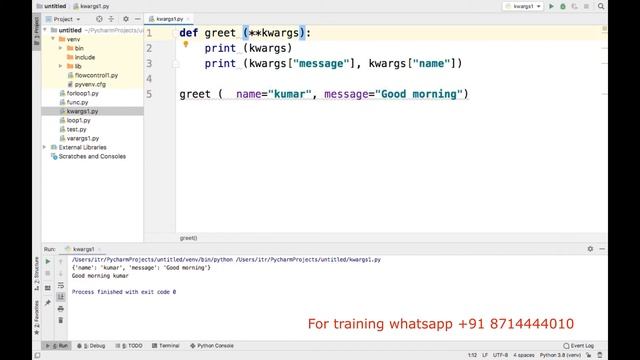The image size is (640, 360).
Task: Close the kwargs1.py editor tab
Action: pos(188,19)
